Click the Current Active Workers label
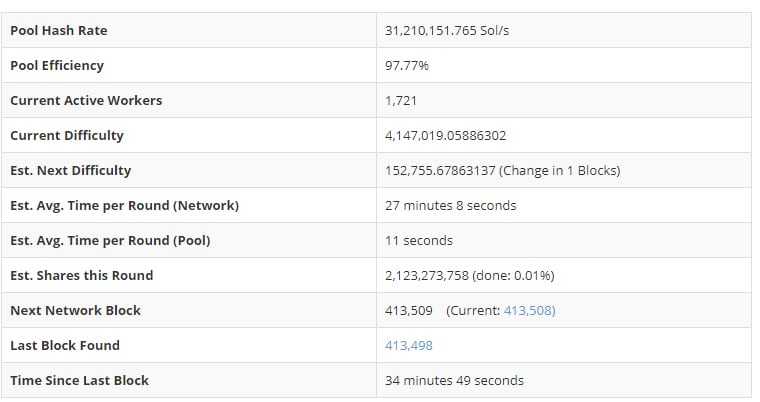This screenshot has width=760, height=402. click(x=86, y=100)
